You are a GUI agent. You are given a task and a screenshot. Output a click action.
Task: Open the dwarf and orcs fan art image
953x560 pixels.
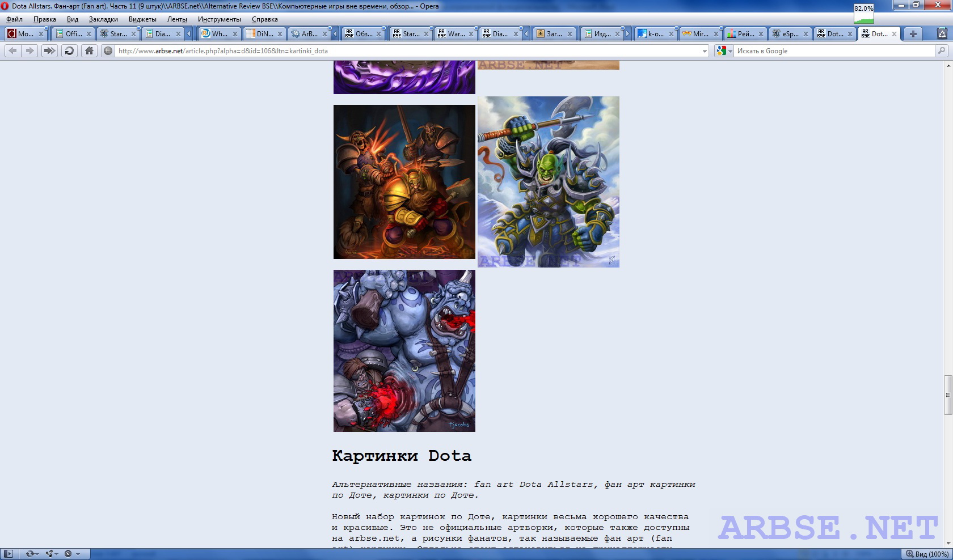click(404, 182)
